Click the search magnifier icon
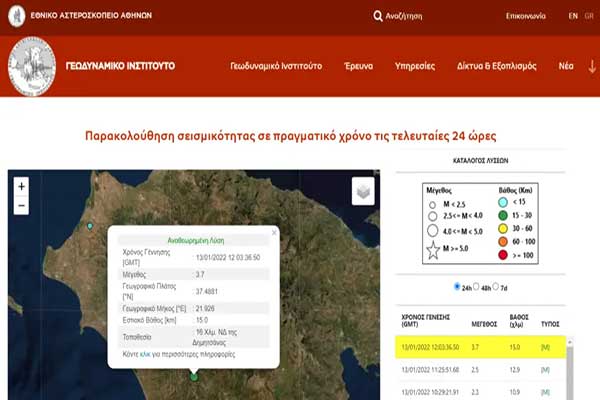 378,16
